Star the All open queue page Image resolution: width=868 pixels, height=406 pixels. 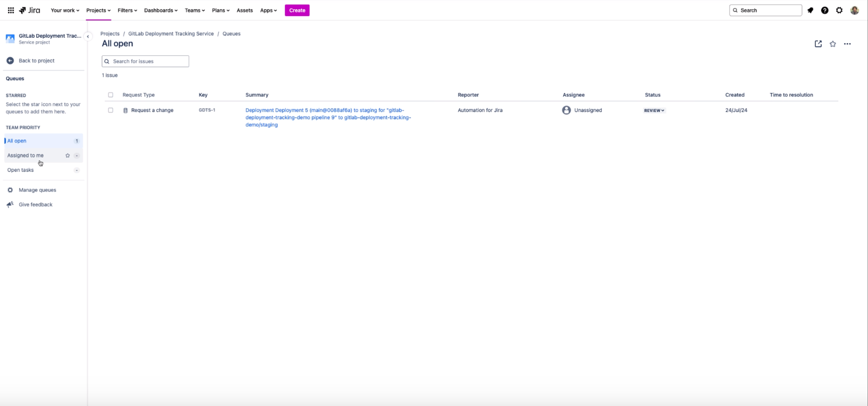coord(833,44)
